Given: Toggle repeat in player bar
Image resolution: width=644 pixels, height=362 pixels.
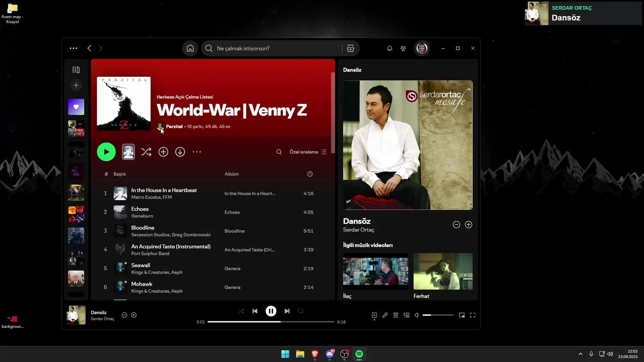Looking at the screenshot, I should pyautogui.click(x=300, y=311).
